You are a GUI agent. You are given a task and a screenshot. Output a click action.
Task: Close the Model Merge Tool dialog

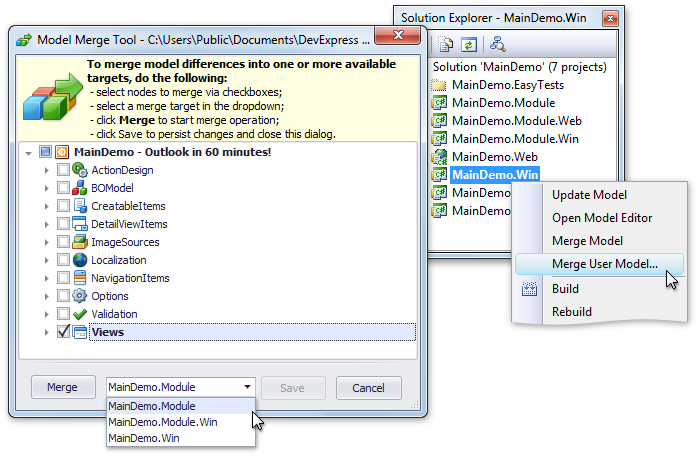click(x=397, y=35)
